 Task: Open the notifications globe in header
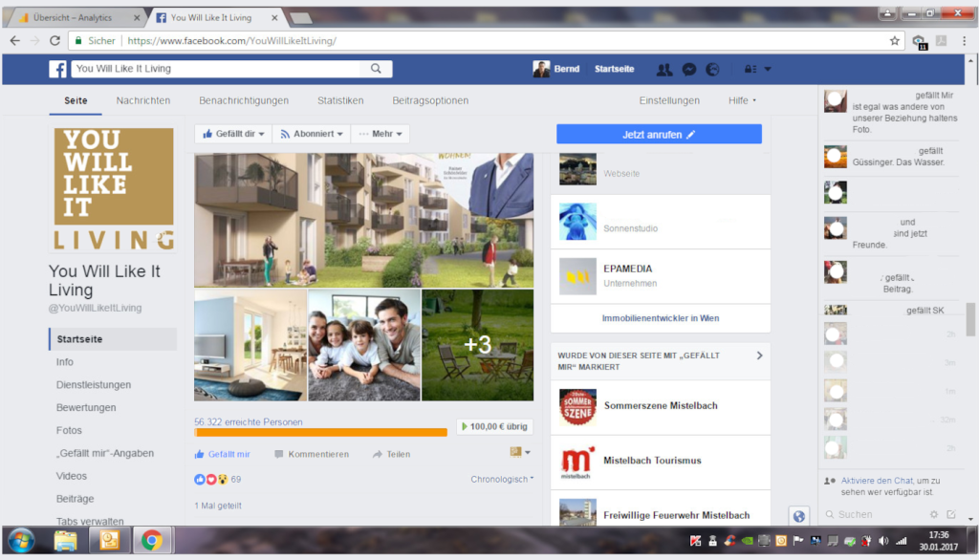click(x=712, y=69)
